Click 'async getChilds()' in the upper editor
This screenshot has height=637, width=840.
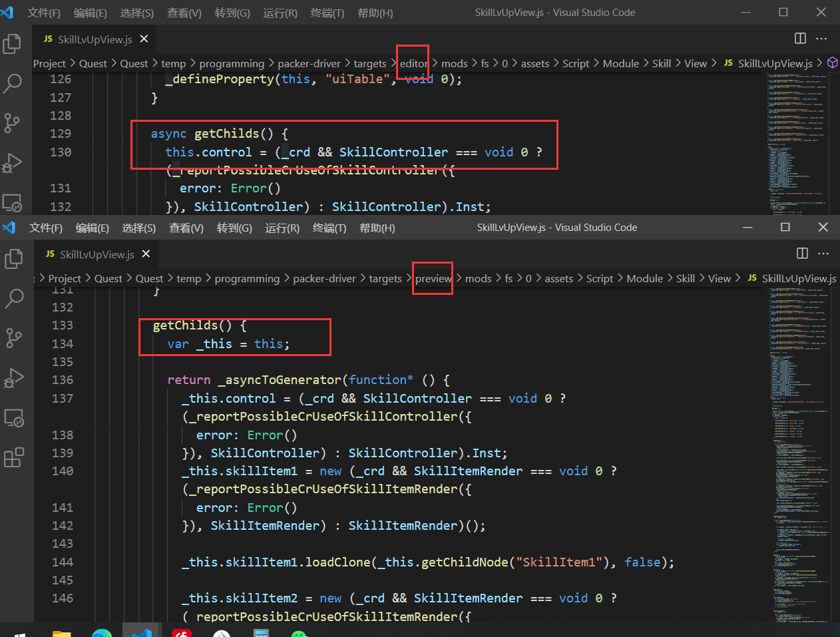point(212,133)
